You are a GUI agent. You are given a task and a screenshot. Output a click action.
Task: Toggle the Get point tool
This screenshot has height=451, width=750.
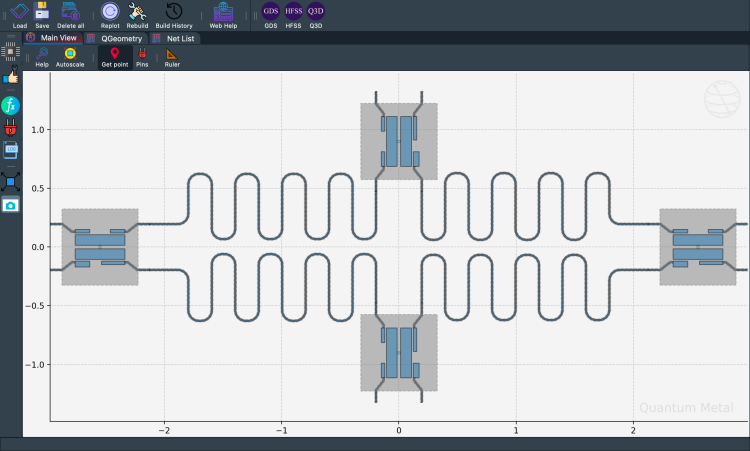tap(115, 57)
